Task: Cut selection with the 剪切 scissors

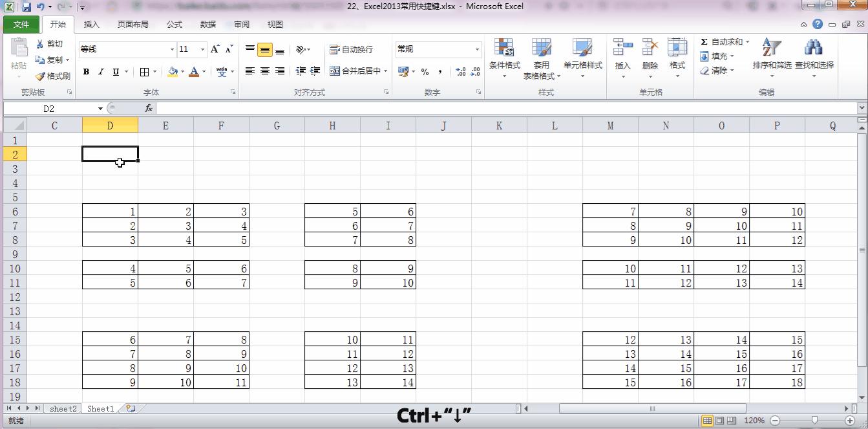Action: [50, 44]
